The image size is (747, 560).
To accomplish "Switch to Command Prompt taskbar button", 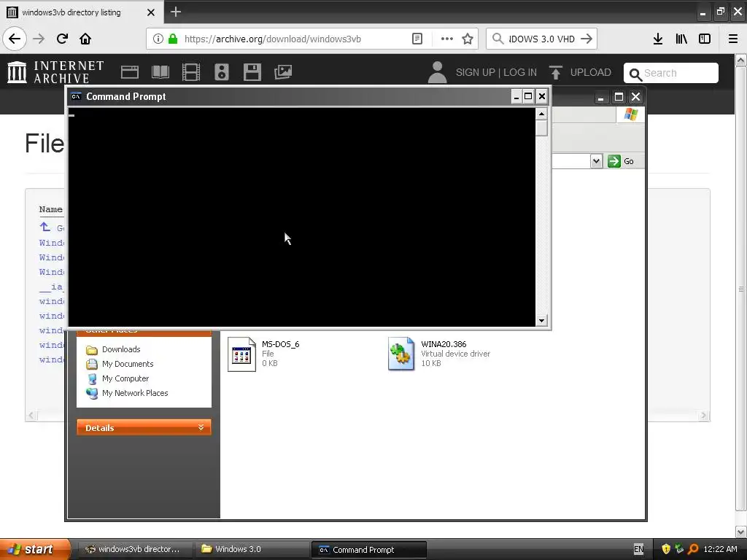I will click(x=368, y=550).
